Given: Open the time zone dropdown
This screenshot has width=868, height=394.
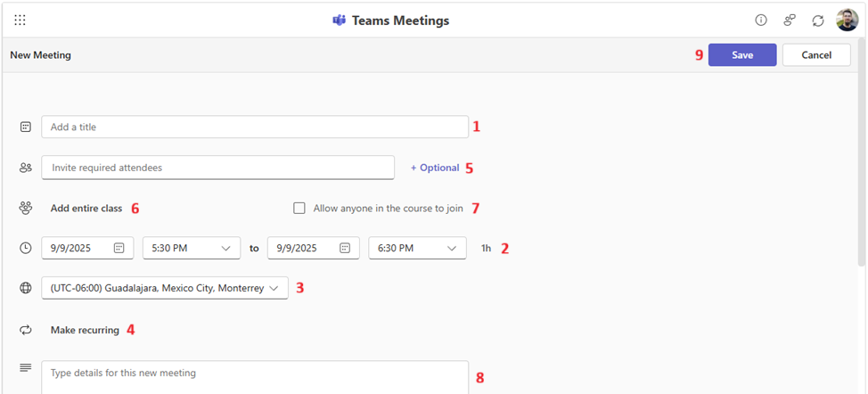Looking at the screenshot, I should [x=165, y=288].
